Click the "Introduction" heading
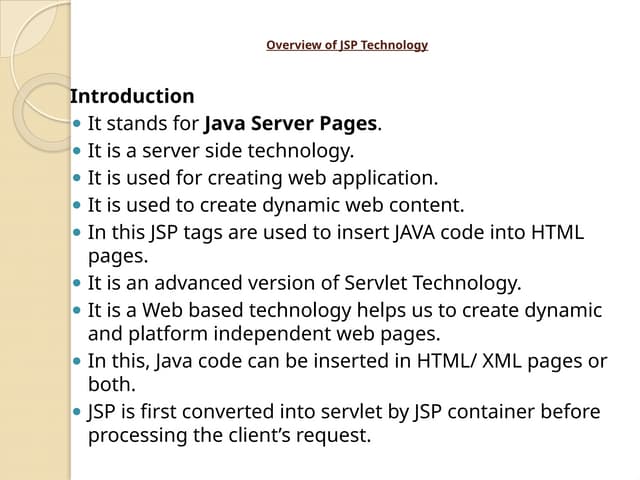 coord(132,97)
